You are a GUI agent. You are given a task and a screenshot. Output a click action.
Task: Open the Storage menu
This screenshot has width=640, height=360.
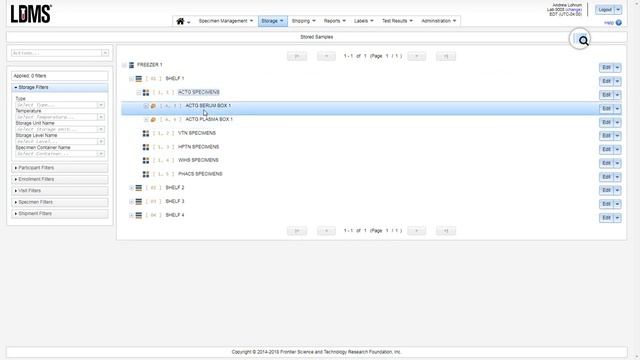(273, 21)
